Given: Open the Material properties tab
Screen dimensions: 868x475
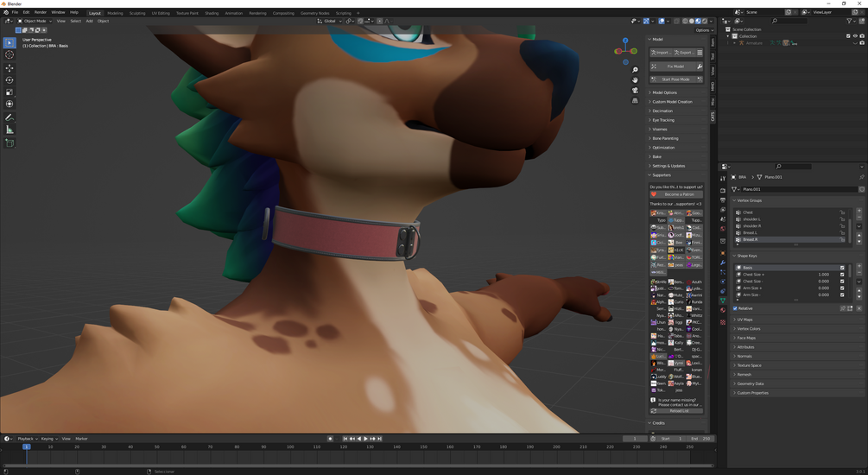Looking at the screenshot, I should pyautogui.click(x=723, y=310).
